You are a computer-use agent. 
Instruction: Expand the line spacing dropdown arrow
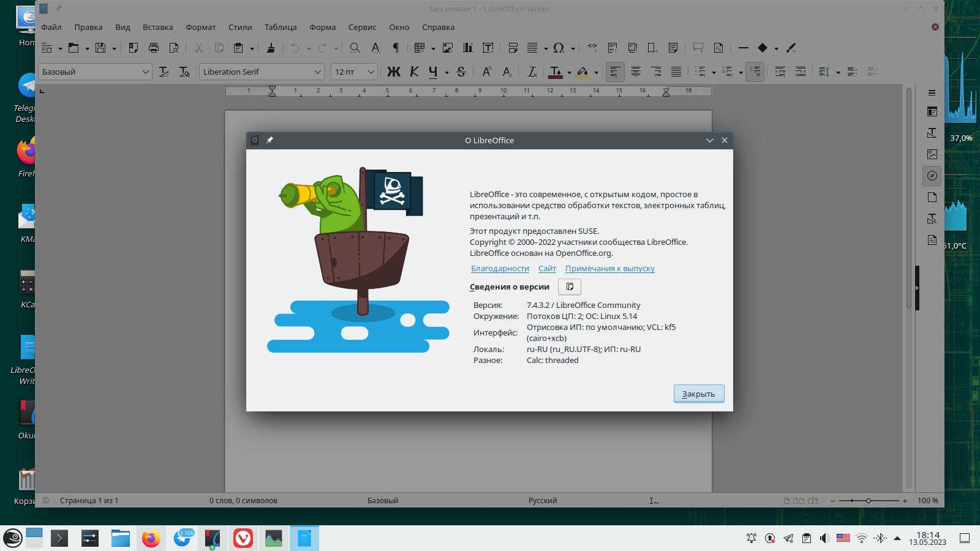pos(838,72)
